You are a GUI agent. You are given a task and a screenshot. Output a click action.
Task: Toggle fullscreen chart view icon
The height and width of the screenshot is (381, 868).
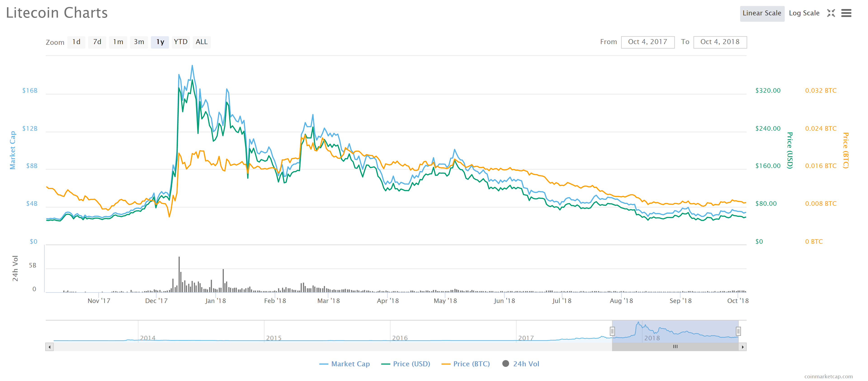(831, 13)
